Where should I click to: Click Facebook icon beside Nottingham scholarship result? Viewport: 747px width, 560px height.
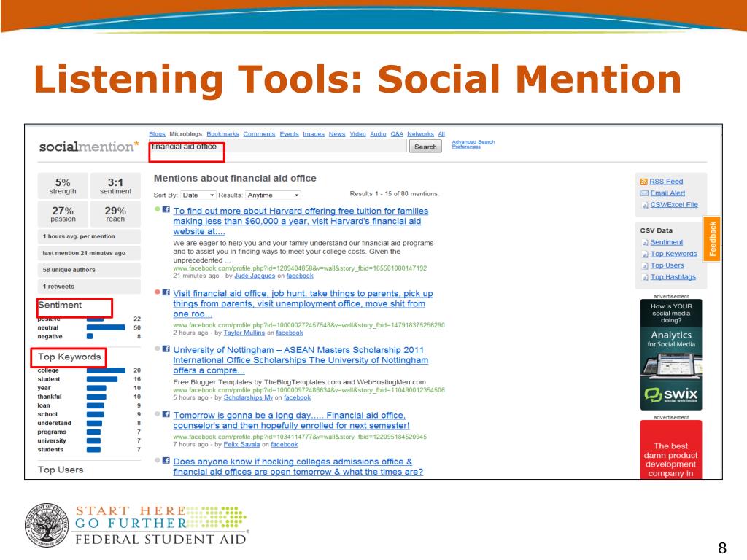tap(166, 349)
